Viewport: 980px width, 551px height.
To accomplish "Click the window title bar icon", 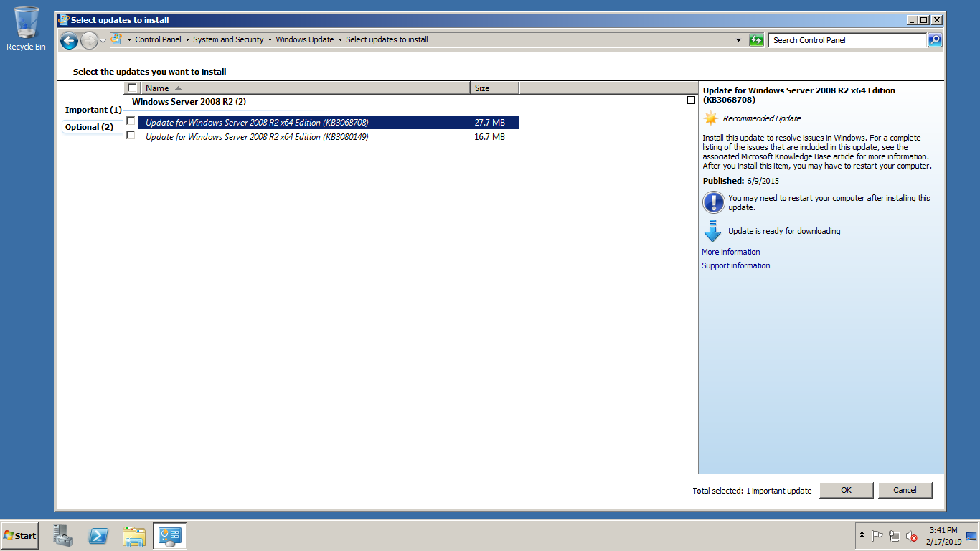I will coord(63,20).
